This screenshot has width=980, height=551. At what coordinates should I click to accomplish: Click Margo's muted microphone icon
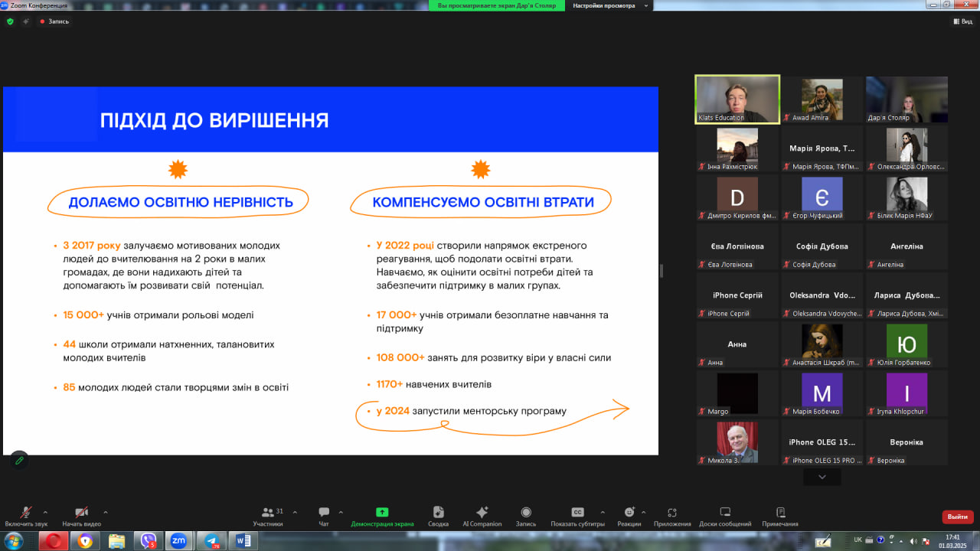pyautogui.click(x=702, y=412)
